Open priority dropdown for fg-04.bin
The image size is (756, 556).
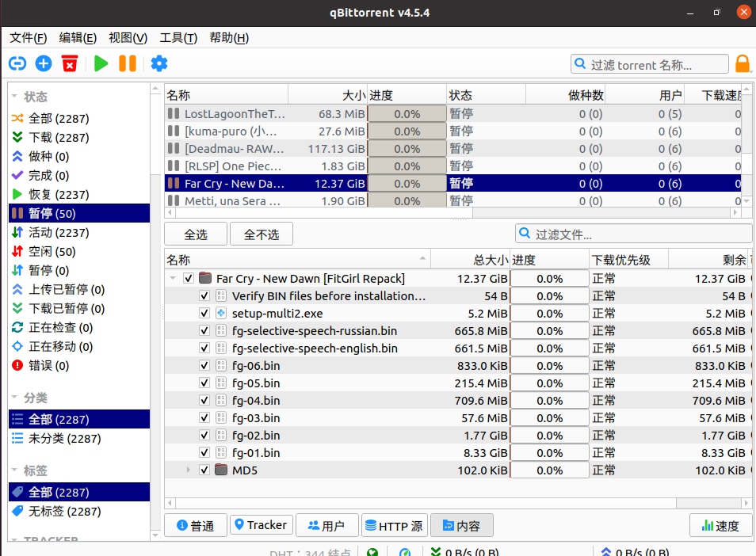628,401
